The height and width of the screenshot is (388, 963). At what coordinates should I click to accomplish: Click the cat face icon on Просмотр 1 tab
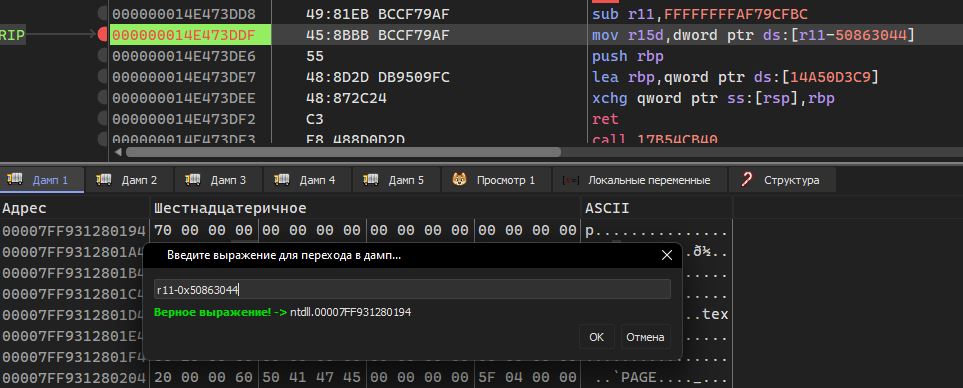click(459, 180)
